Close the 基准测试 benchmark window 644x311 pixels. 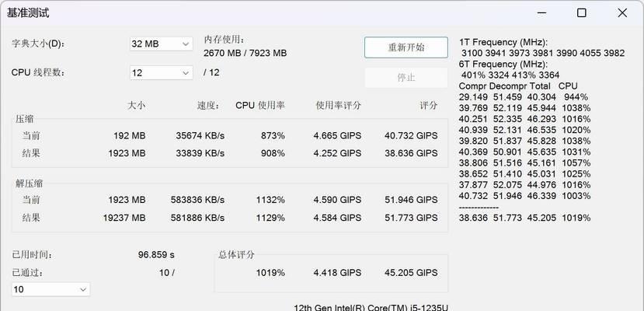[622, 12]
